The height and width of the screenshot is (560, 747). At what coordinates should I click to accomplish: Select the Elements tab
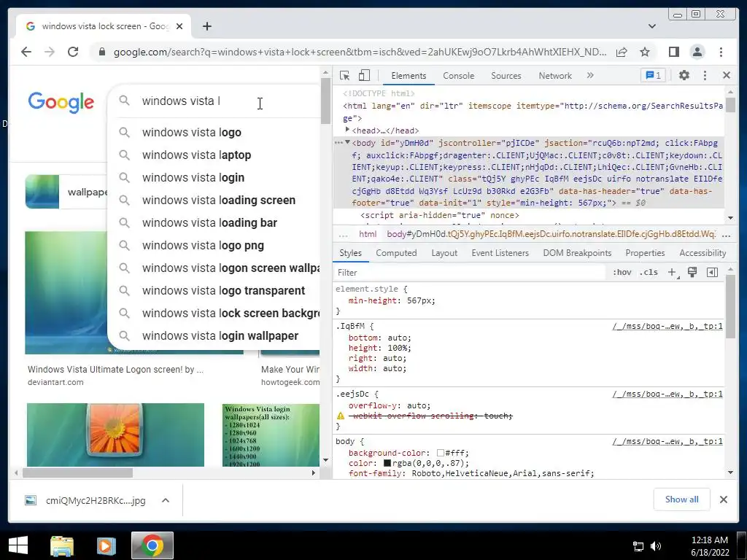point(409,76)
